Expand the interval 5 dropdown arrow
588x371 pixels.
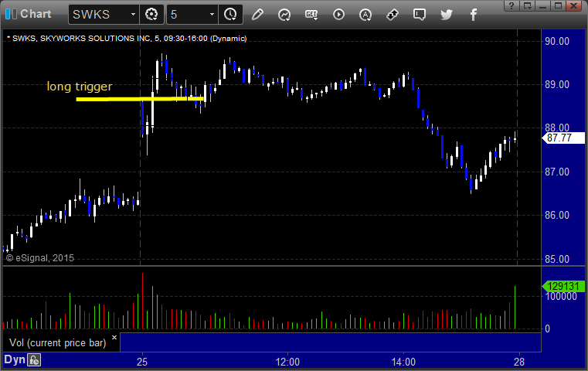click(x=212, y=15)
